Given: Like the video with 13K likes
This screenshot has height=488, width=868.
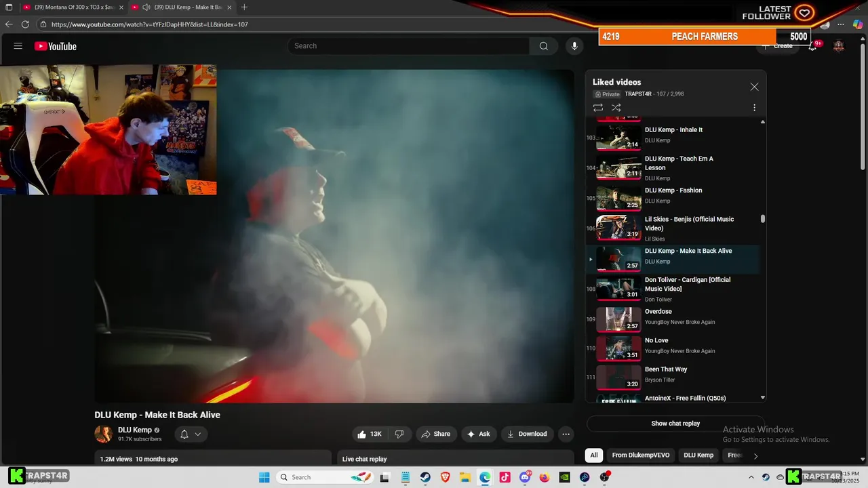Looking at the screenshot, I should pos(370,434).
